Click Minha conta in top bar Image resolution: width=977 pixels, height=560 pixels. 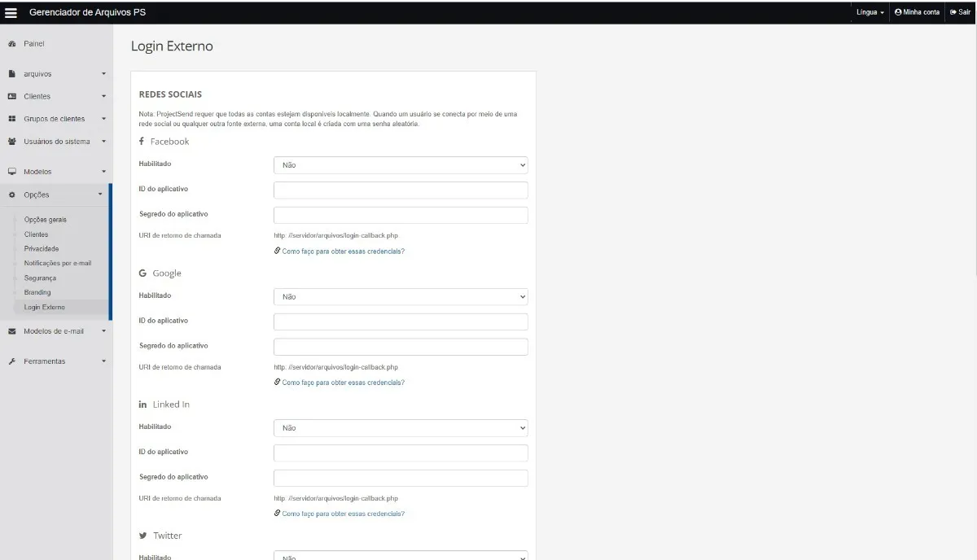[x=917, y=12]
